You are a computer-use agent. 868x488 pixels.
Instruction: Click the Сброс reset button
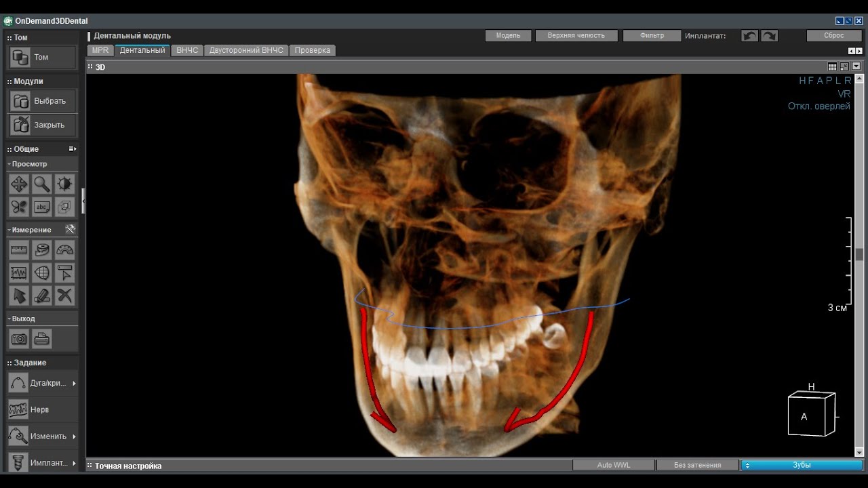click(834, 36)
